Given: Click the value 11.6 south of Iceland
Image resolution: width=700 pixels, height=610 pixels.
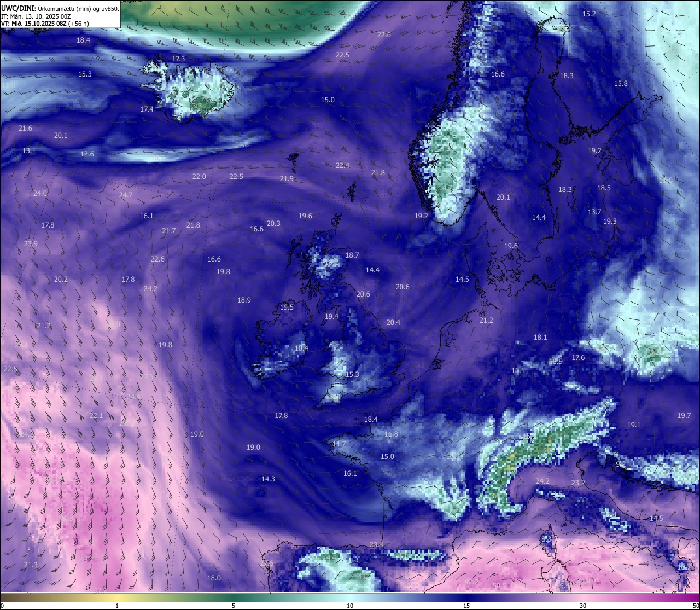Looking at the screenshot, I should tap(242, 145).
